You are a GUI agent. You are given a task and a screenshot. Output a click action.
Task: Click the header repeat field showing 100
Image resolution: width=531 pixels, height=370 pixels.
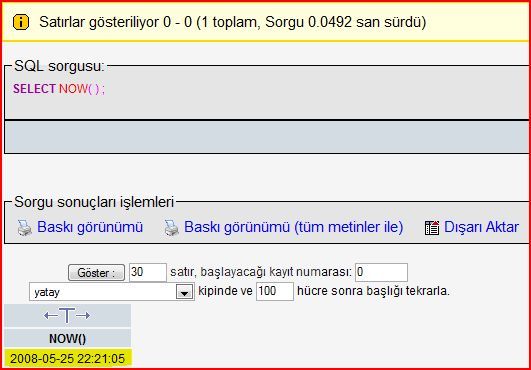275,291
